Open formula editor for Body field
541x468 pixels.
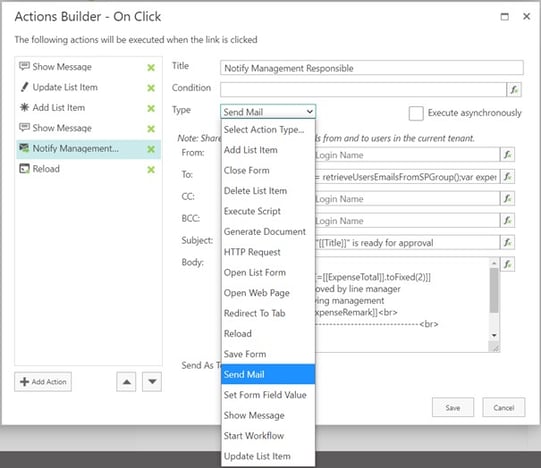pos(508,264)
